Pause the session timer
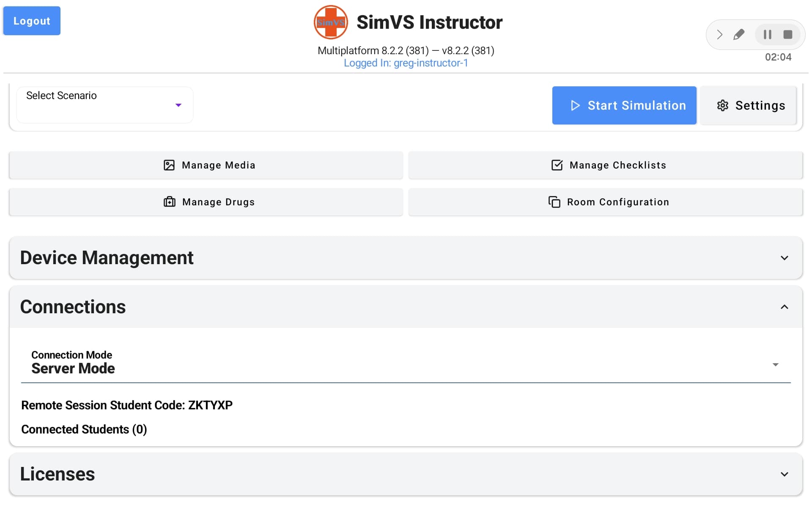This screenshot has width=812, height=508. (x=767, y=34)
